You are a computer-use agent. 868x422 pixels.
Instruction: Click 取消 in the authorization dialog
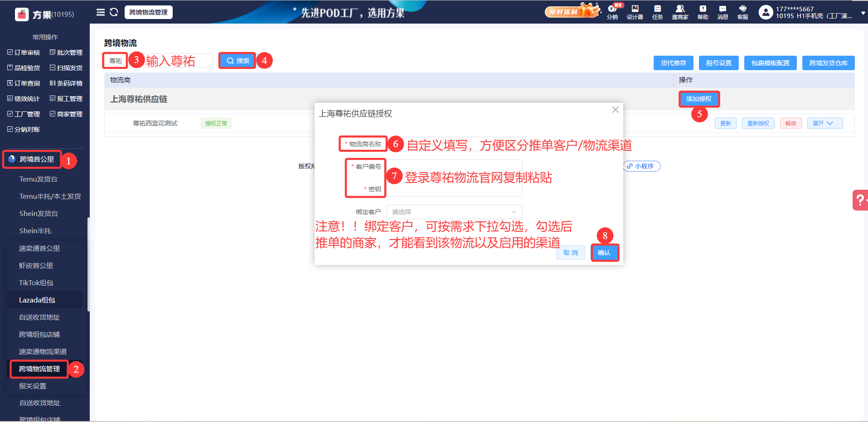570,253
